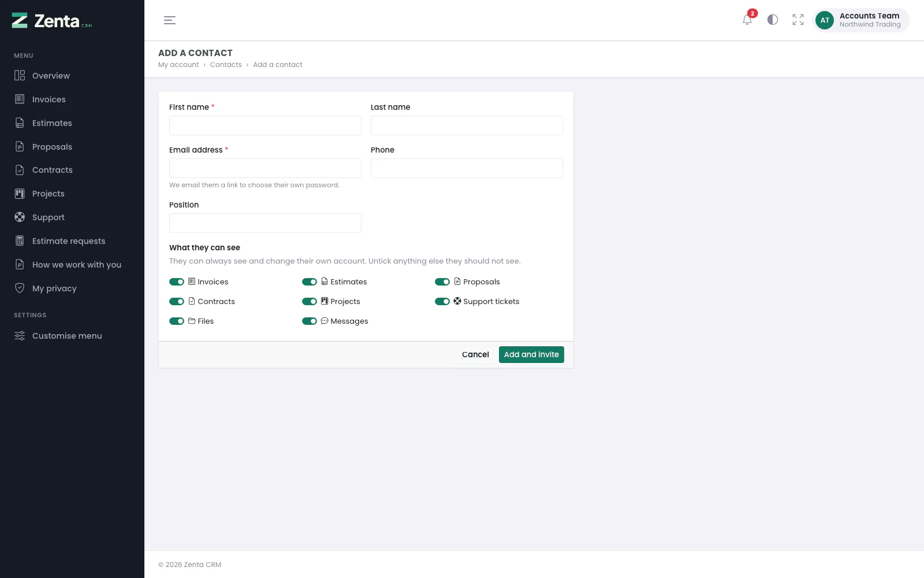Switch off Support tickets toggle
Image resolution: width=924 pixels, height=578 pixels.
point(442,302)
